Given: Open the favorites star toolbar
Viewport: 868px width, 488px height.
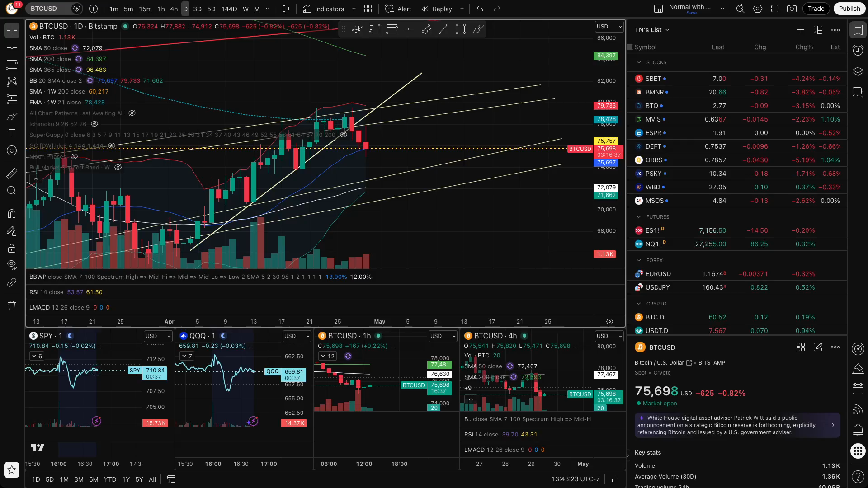Looking at the screenshot, I should 12,470.
